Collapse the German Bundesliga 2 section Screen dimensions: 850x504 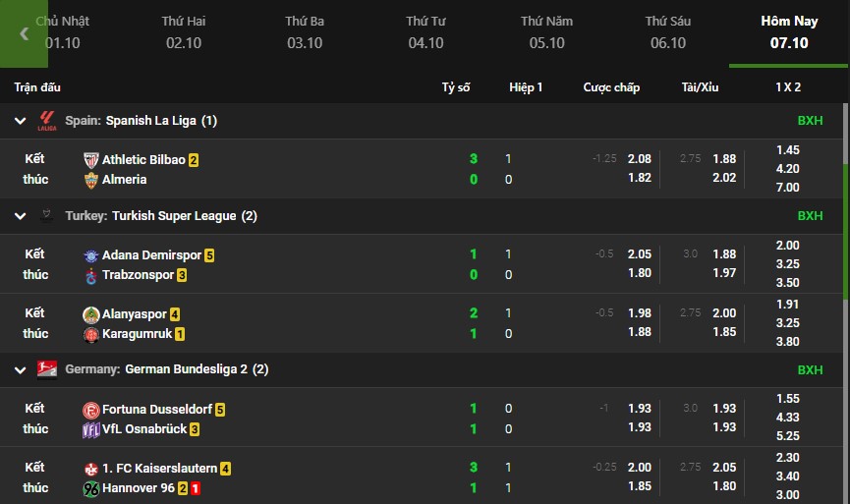[20, 369]
